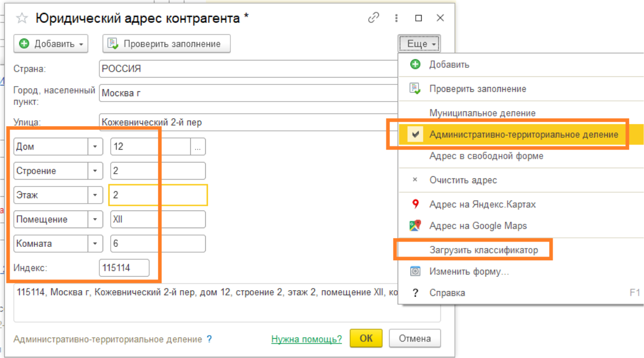This screenshot has width=644, height=358.
Task: Click the Yandex Maps pin icon
Action: coord(415,205)
